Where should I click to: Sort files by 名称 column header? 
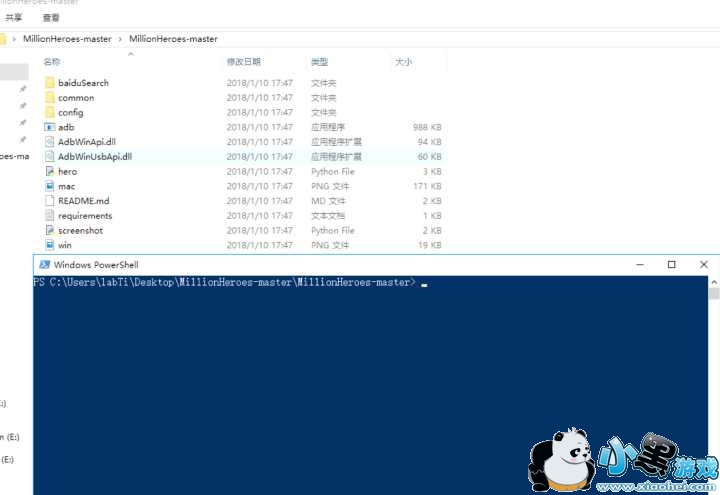click(x=52, y=62)
